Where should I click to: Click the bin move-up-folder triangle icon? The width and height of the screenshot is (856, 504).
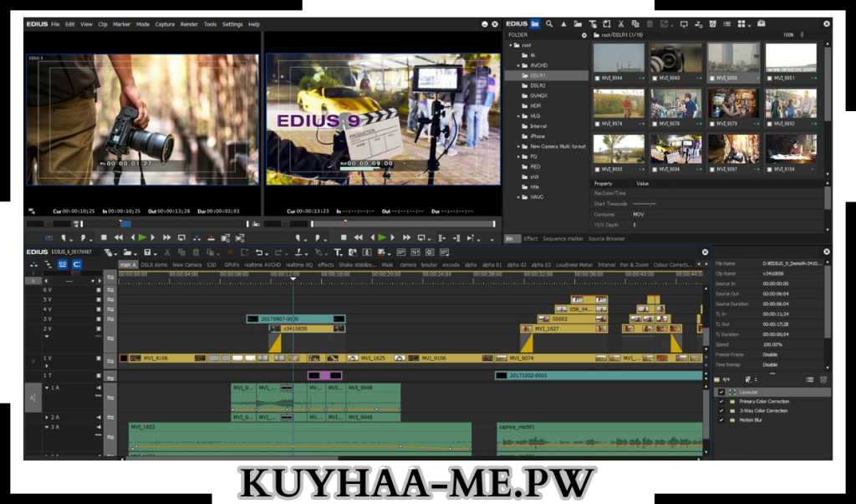pyautogui.click(x=564, y=24)
